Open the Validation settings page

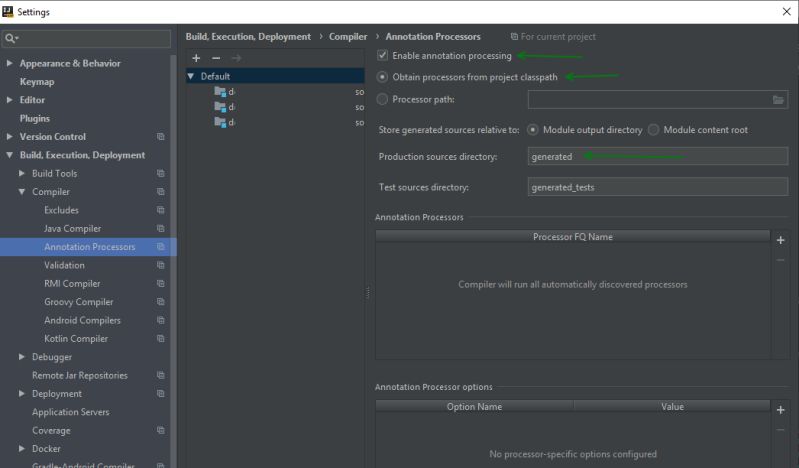64,265
